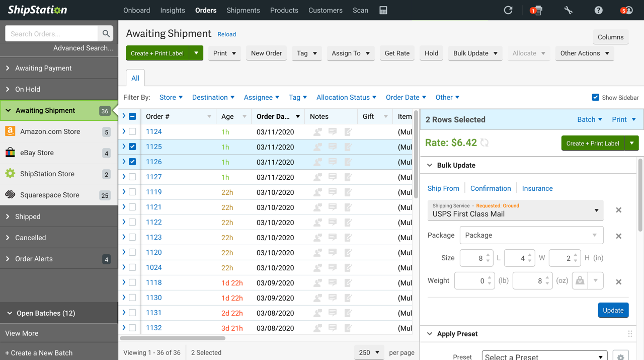Open the Shipping Service dropdown

516,210
